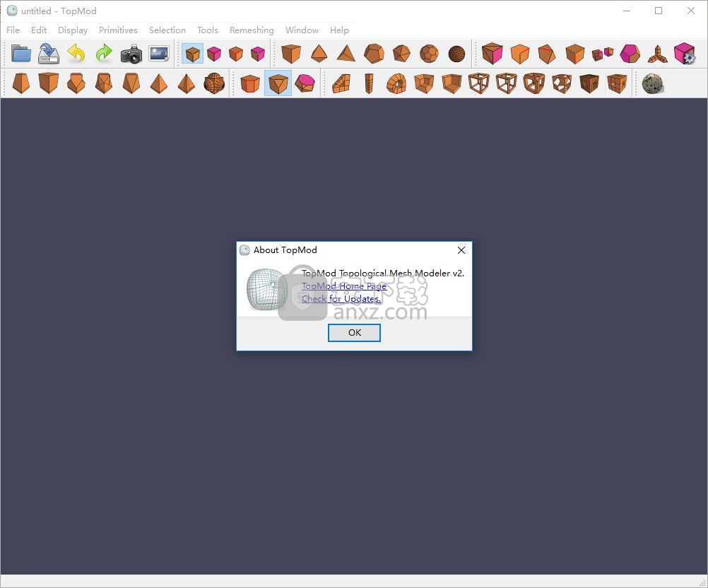Toggle the highlighted cube with triangle face
This screenshot has height=588, width=708.
(278, 83)
